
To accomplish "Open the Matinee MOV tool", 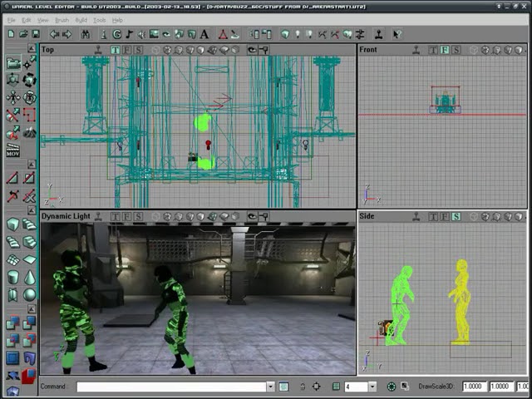I will click(13, 150).
